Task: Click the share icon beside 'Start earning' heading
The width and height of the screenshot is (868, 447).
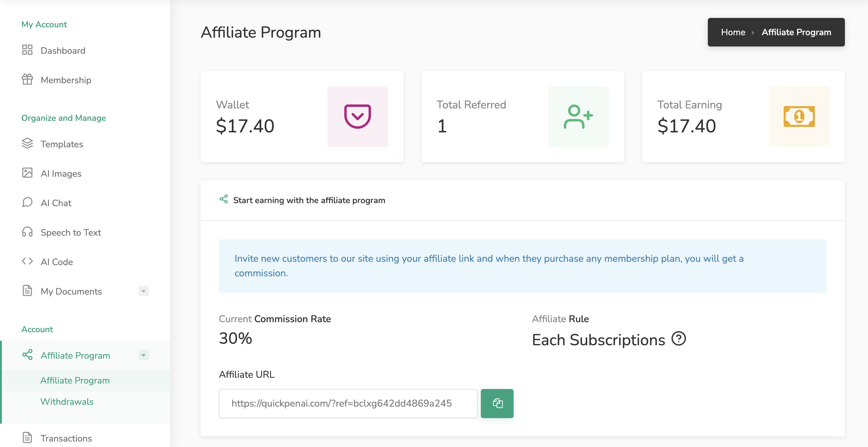Action: pos(224,199)
